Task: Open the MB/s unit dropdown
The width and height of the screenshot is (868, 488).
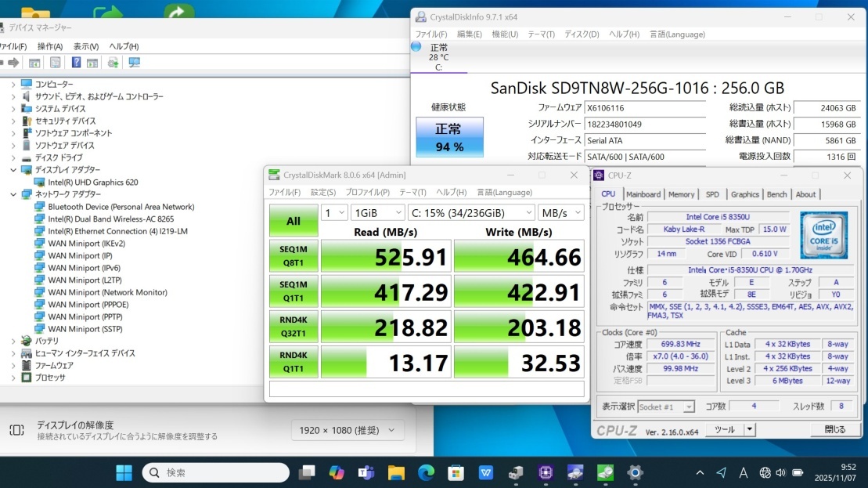Action: [560, 213]
